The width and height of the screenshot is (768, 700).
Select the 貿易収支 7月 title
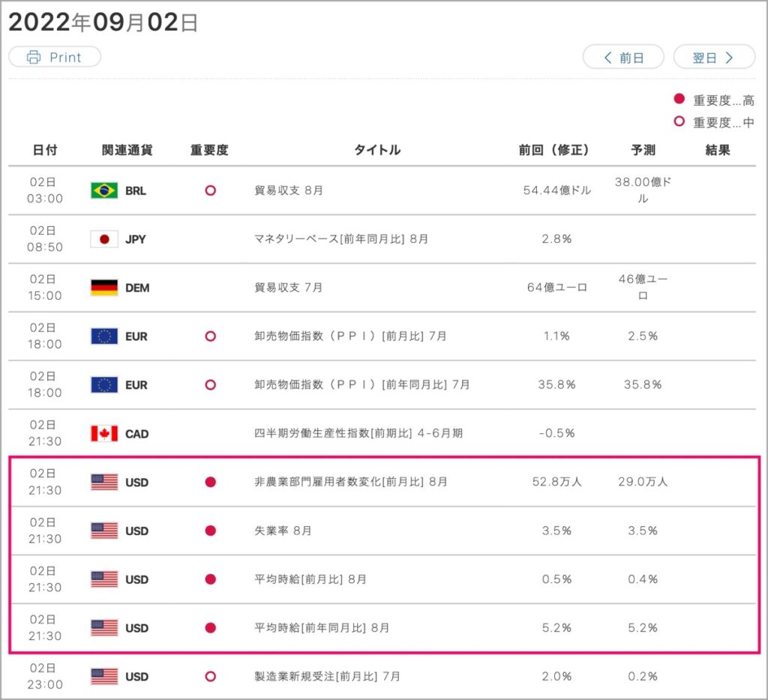tap(288, 287)
